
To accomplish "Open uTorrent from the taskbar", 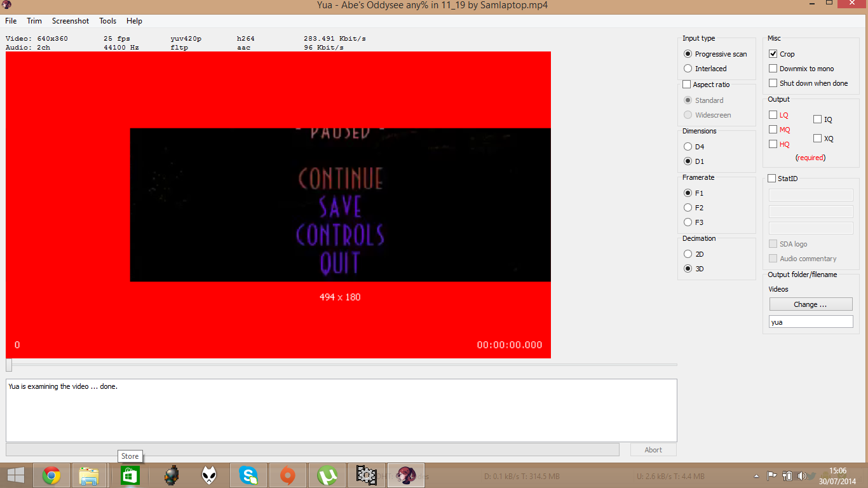I will [x=327, y=475].
